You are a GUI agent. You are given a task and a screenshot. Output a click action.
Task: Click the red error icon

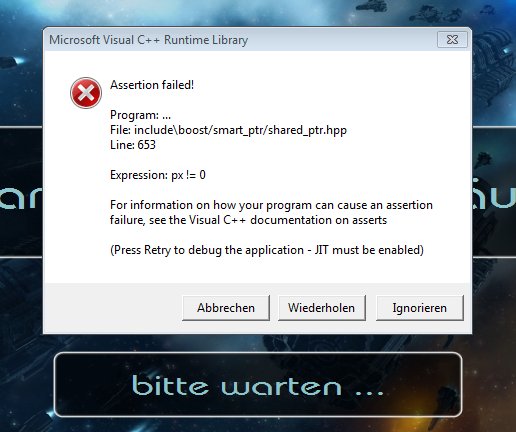86,93
